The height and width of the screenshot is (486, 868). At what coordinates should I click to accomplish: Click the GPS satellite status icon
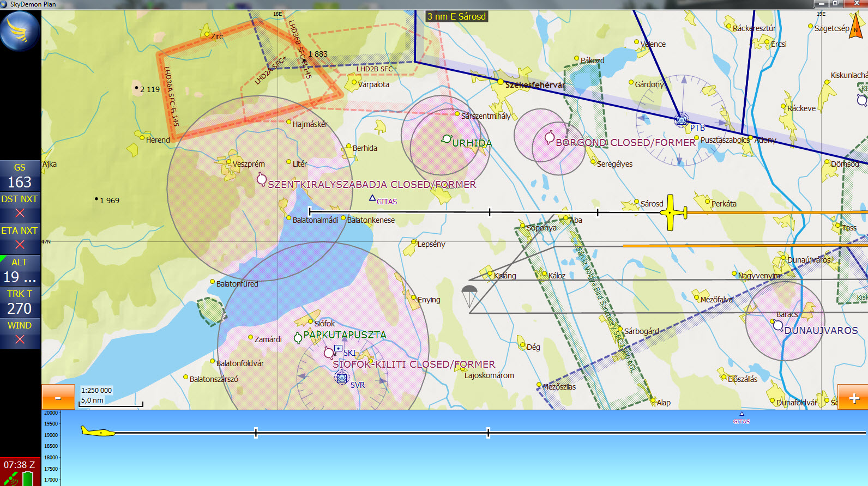[x=12, y=479]
